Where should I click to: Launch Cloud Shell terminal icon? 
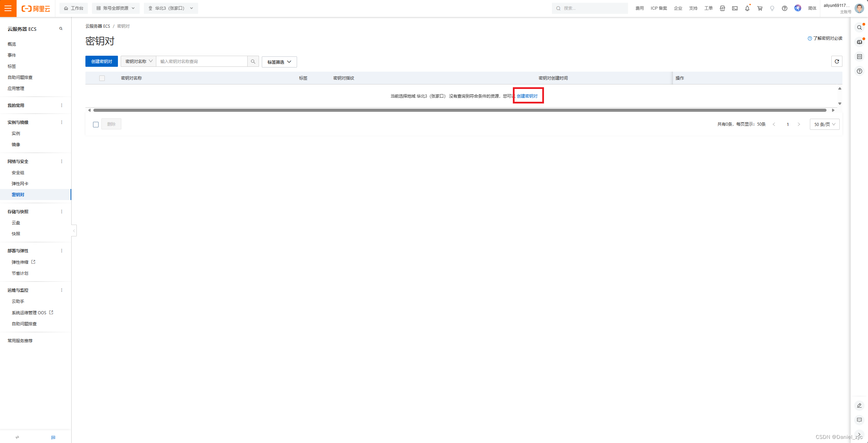click(735, 8)
